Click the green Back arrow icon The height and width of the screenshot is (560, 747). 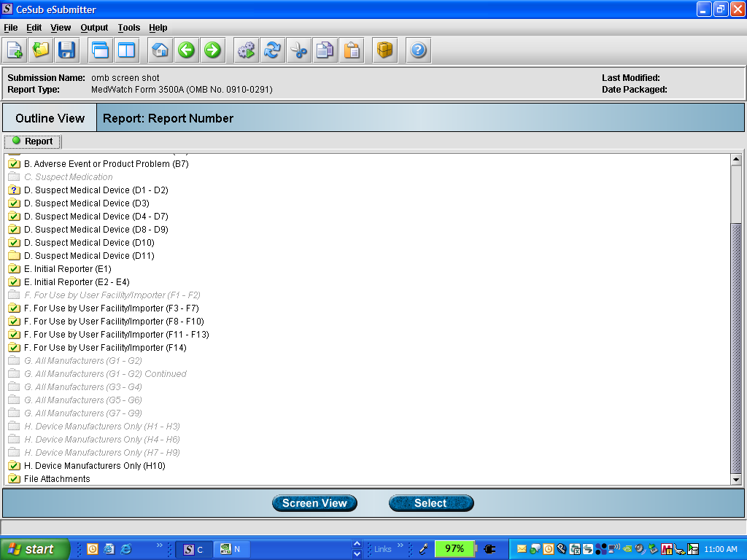click(186, 50)
